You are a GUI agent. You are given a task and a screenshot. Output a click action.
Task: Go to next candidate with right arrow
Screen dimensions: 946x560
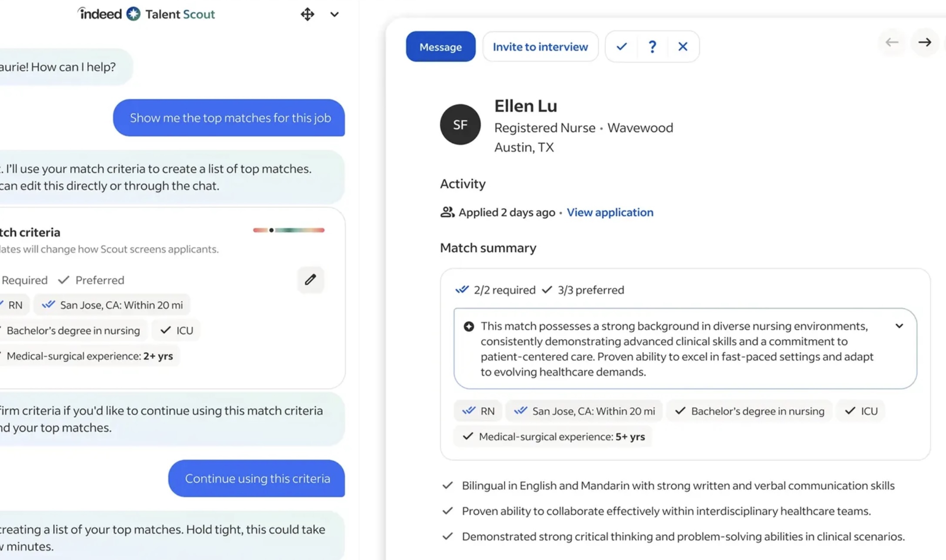924,42
